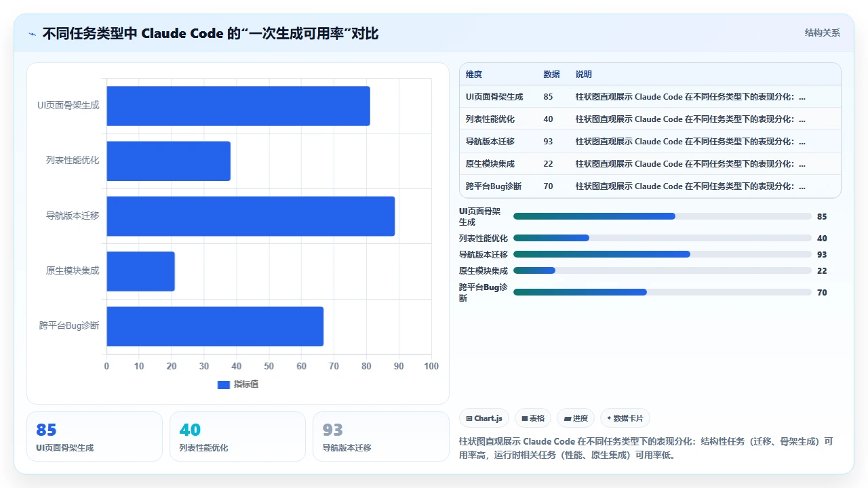868x488 pixels.
Task: Click the 说明 column header
Action: 584,75
